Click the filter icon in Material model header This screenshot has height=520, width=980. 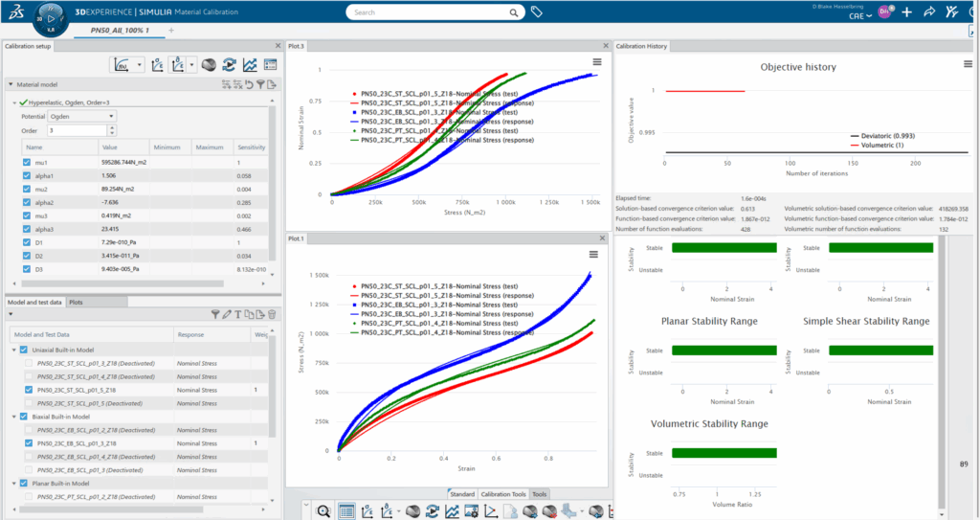(x=260, y=85)
